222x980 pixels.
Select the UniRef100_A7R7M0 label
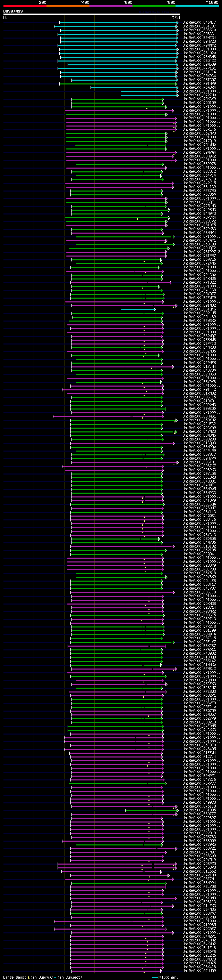tap(199, 95)
